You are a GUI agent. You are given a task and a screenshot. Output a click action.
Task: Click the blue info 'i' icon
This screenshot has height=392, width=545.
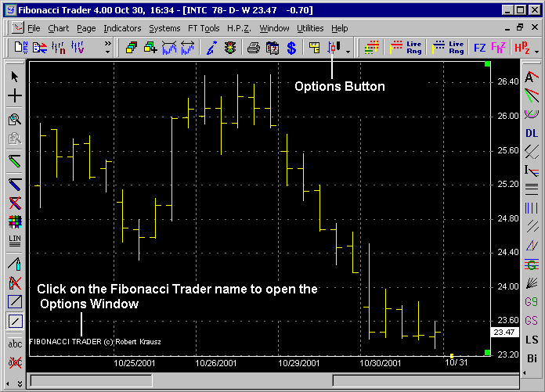tap(211, 47)
